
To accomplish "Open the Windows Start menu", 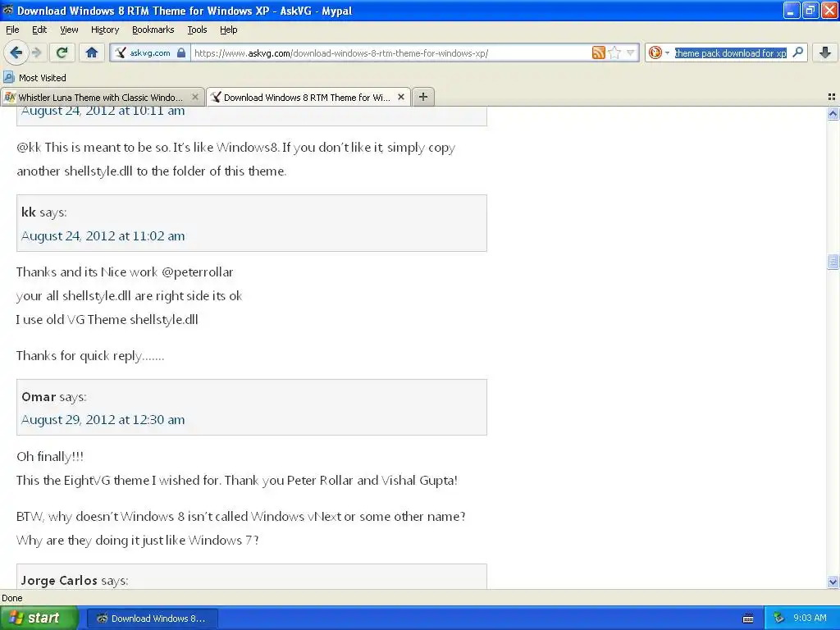I will (39, 618).
